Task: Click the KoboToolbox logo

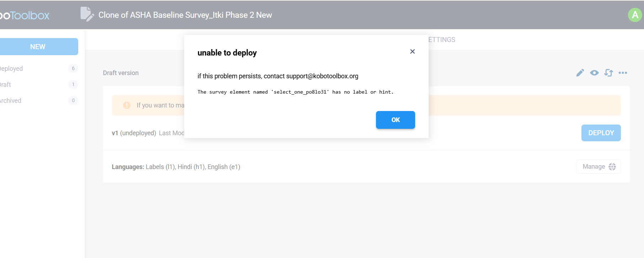Action: (24, 15)
